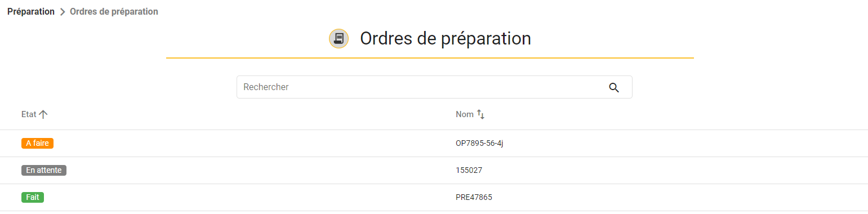The image size is (868, 214).
Task: Click the Fait table row
Action: point(434,198)
